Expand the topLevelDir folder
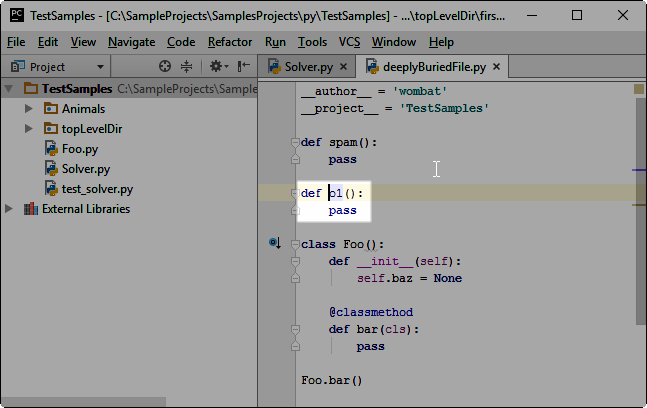Viewport: 647px width, 408px height. (29, 129)
